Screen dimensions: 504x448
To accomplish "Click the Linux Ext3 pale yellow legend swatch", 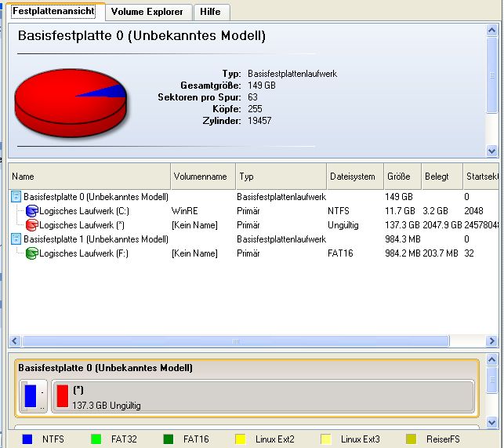I will [x=326, y=439].
